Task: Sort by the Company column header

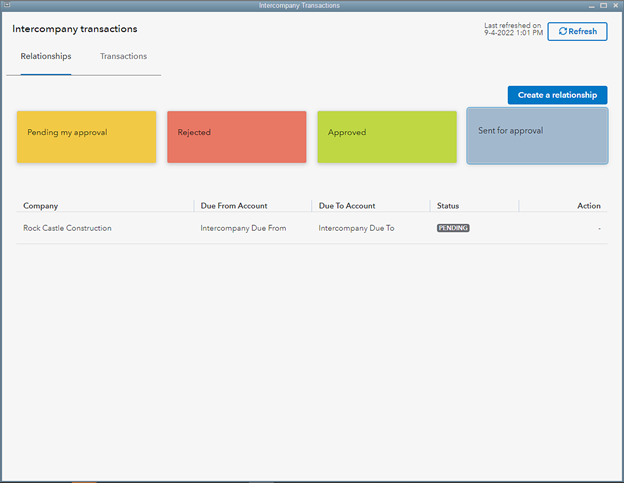Action: pos(41,206)
